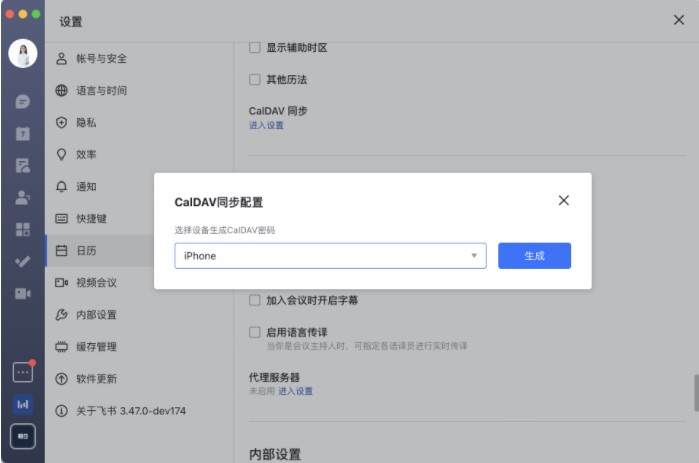The height and width of the screenshot is (463, 699).
Task: Open the Calendar icon in left sidebar
Action: (x=23, y=133)
